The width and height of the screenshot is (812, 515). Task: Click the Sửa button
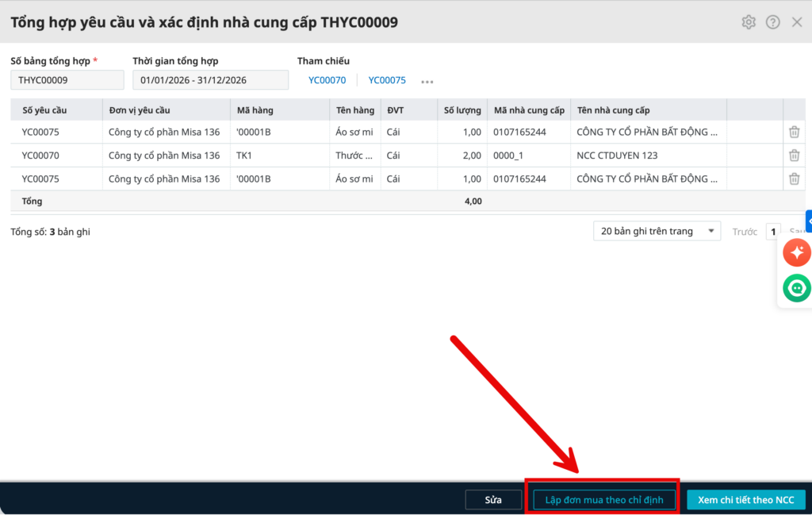click(493, 500)
